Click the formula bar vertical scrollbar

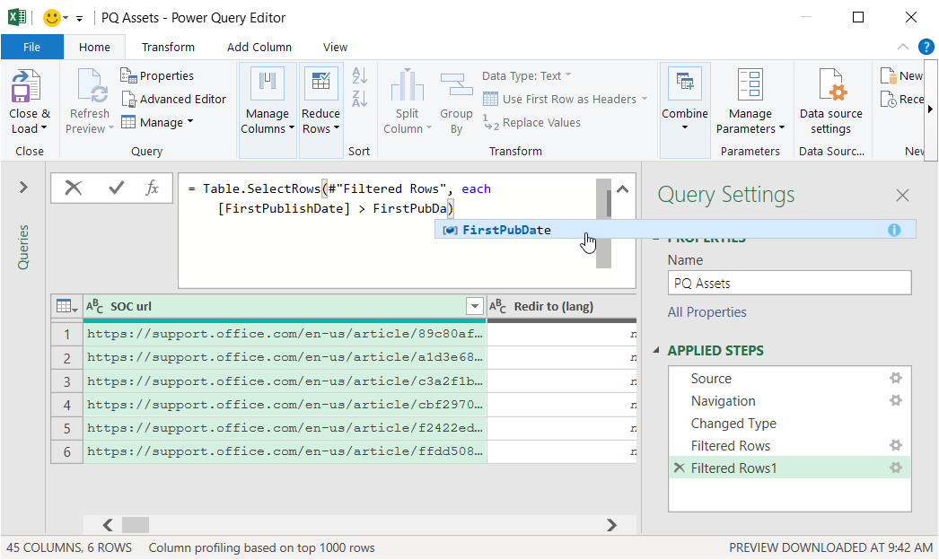pyautogui.click(x=603, y=223)
